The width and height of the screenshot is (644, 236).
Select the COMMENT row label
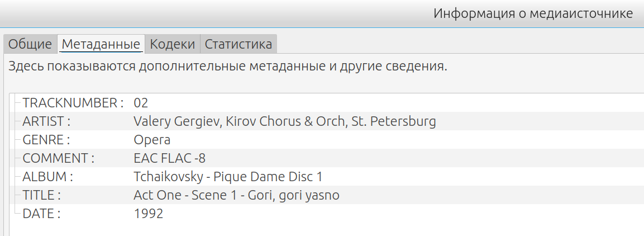click(58, 158)
